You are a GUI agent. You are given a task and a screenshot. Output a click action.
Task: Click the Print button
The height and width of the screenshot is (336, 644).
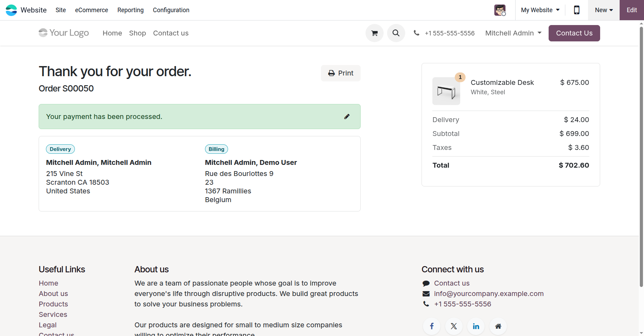(x=340, y=73)
